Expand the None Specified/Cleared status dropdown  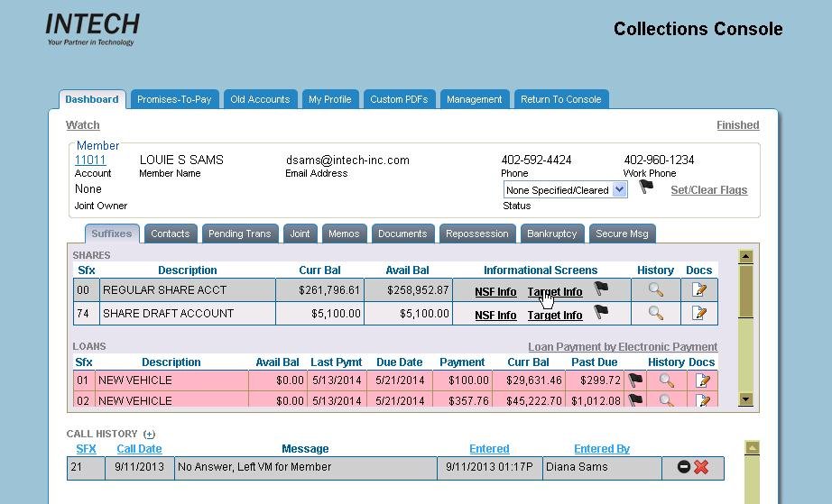click(x=619, y=190)
